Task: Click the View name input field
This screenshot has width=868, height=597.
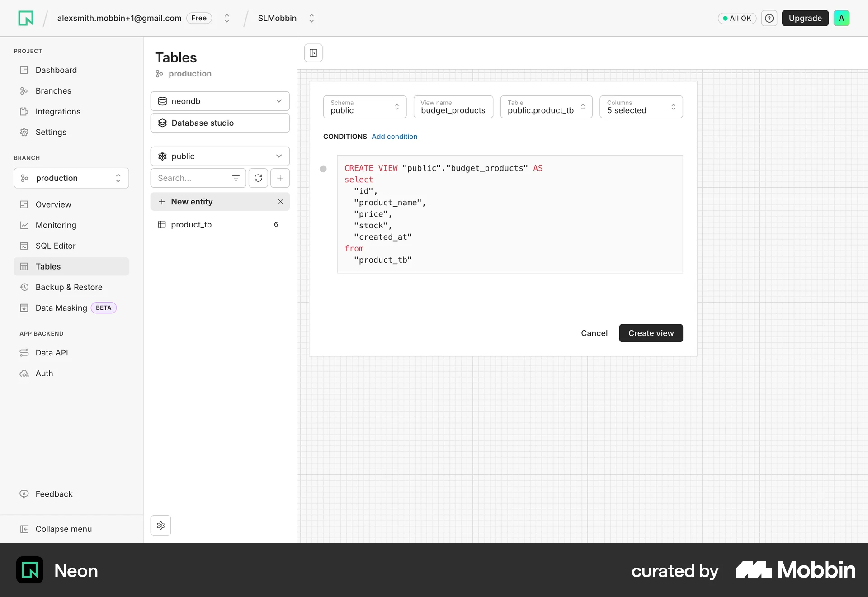Action: [453, 107]
